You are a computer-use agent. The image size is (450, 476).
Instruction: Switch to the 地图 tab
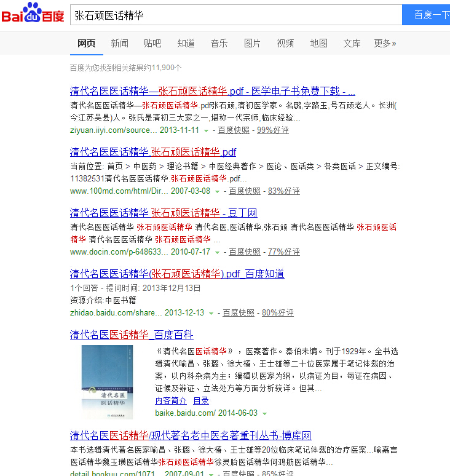pos(318,44)
